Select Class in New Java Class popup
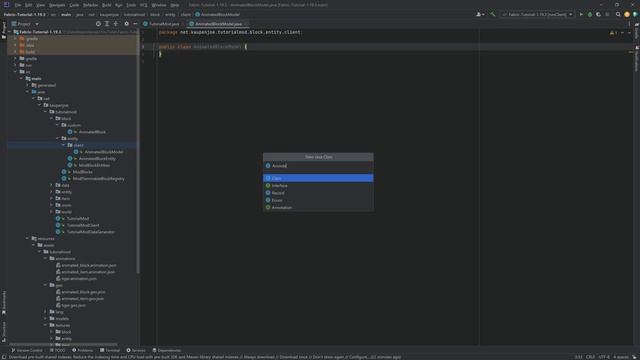Image resolution: width=640 pixels, height=360 pixels. click(x=318, y=178)
